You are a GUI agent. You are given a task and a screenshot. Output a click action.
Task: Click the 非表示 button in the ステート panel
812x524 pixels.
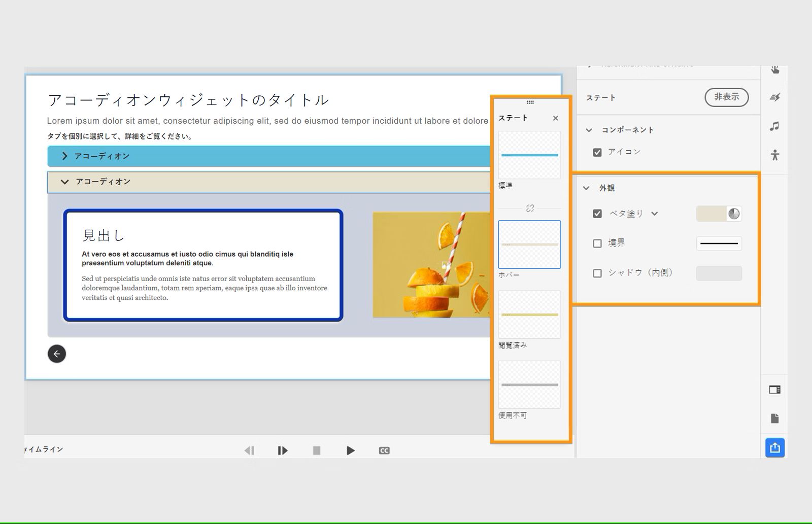726,97
